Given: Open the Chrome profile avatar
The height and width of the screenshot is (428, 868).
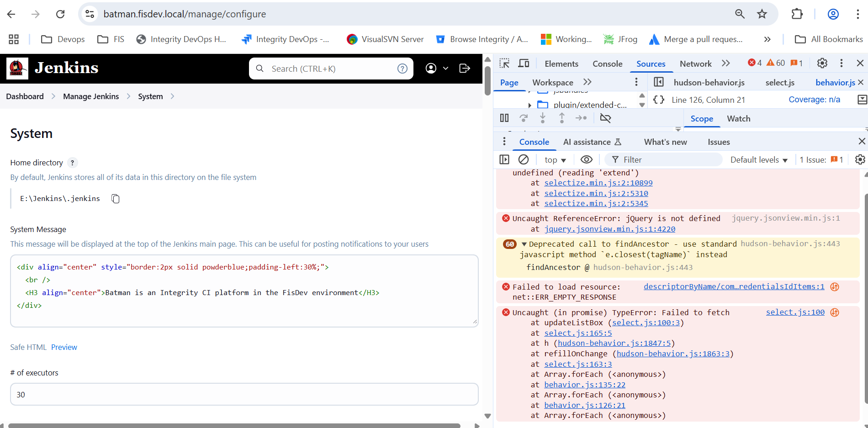Looking at the screenshot, I should click(x=833, y=14).
